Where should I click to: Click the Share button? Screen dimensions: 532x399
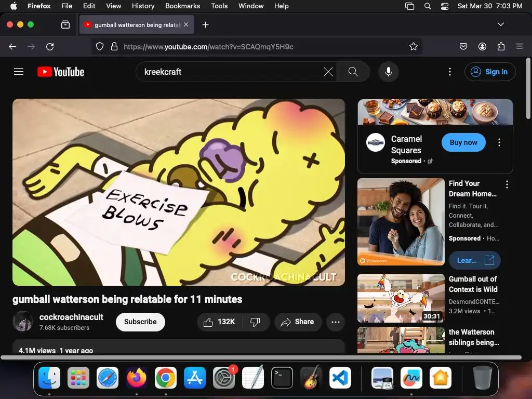click(x=298, y=322)
